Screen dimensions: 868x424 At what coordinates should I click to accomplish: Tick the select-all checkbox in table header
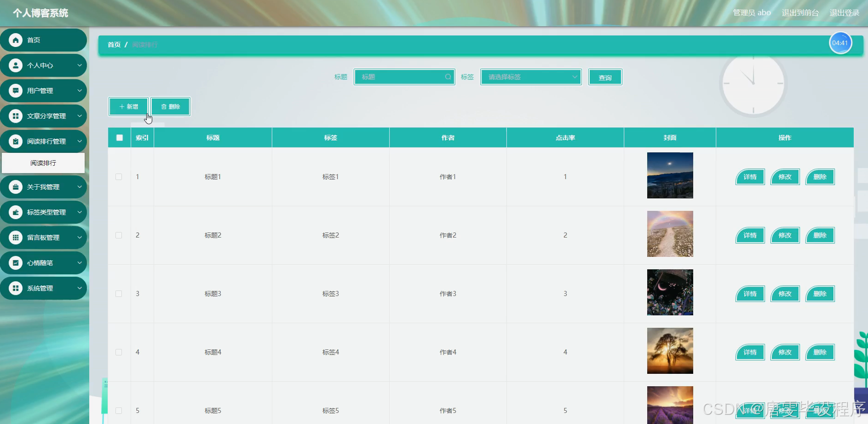[120, 138]
